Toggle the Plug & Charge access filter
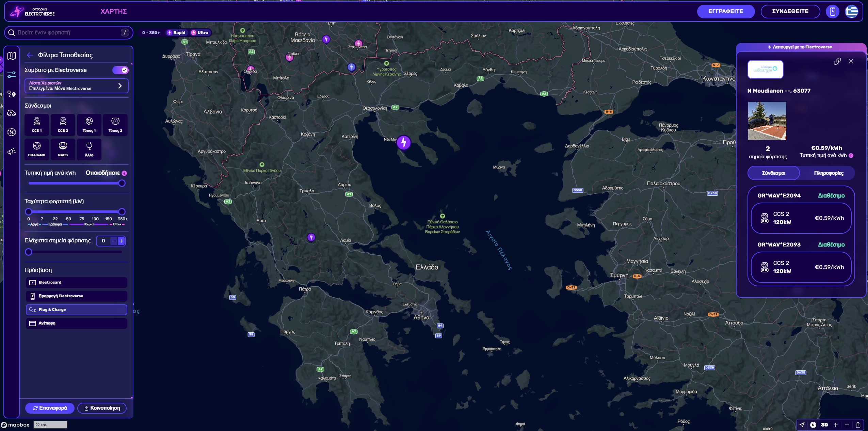868x431 pixels. [76, 309]
